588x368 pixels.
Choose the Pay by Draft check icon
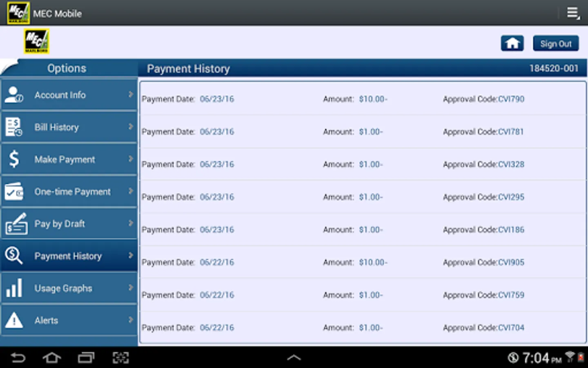tap(16, 223)
